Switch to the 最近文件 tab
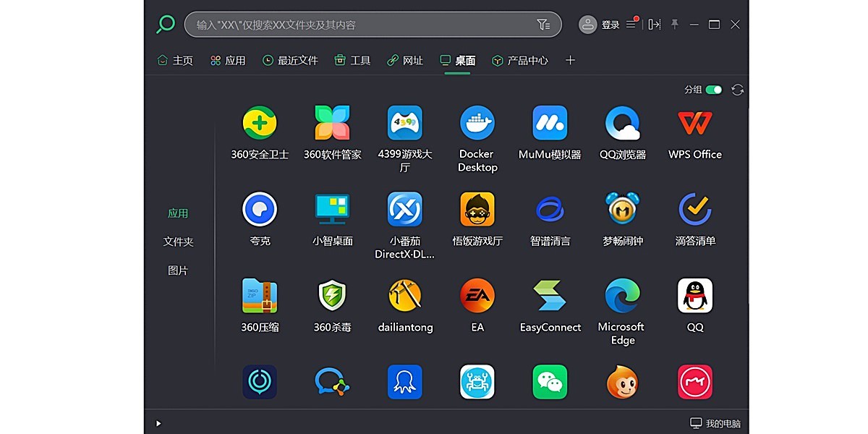 [x=290, y=60]
